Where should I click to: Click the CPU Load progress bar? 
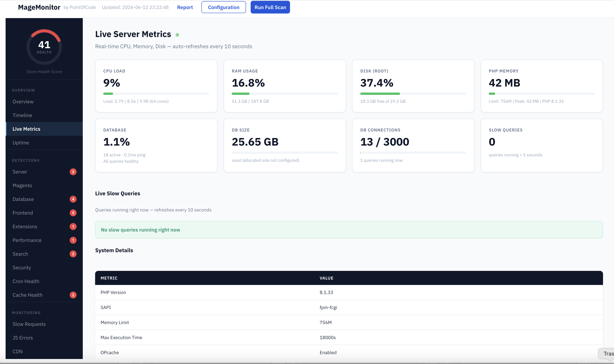[156, 94]
